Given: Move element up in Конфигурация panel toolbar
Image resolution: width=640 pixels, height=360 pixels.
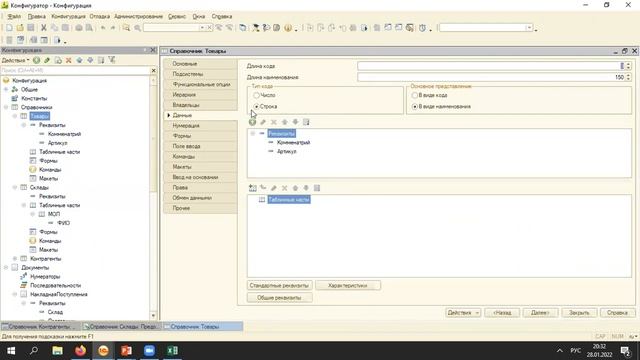Looking at the screenshot, I should (79, 60).
